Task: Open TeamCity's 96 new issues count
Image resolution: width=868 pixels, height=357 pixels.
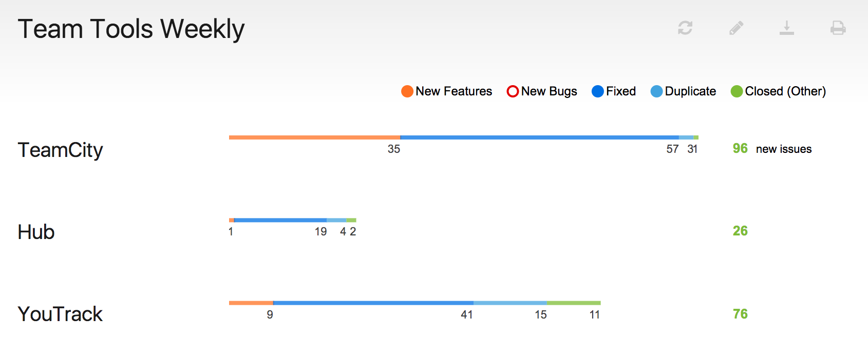Action: pyautogui.click(x=740, y=149)
